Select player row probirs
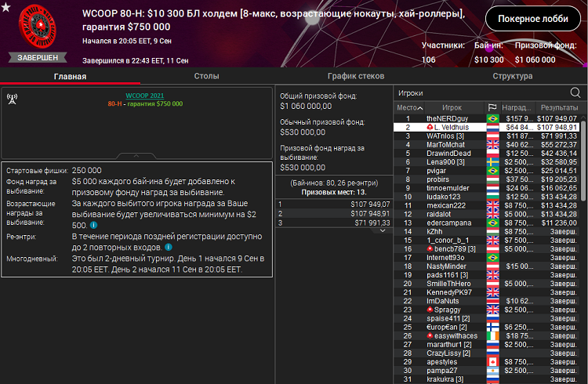588x384 pixels. pyautogui.click(x=487, y=179)
